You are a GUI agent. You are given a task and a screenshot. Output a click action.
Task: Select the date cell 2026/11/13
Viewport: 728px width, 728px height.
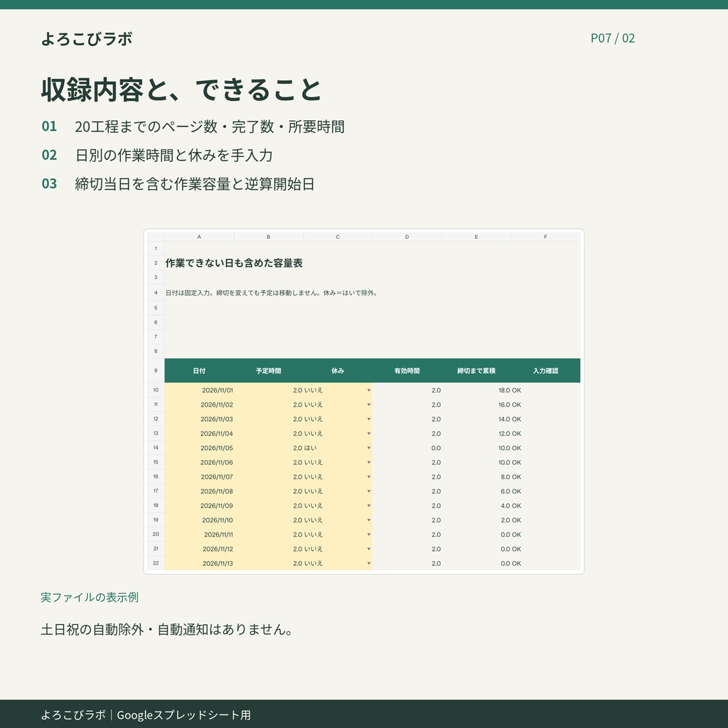pyautogui.click(x=199, y=563)
